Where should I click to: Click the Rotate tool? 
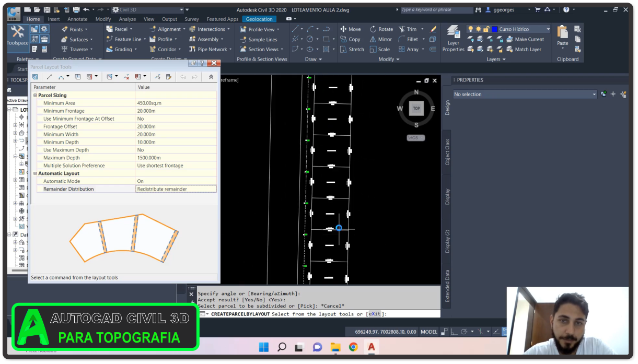(x=381, y=29)
